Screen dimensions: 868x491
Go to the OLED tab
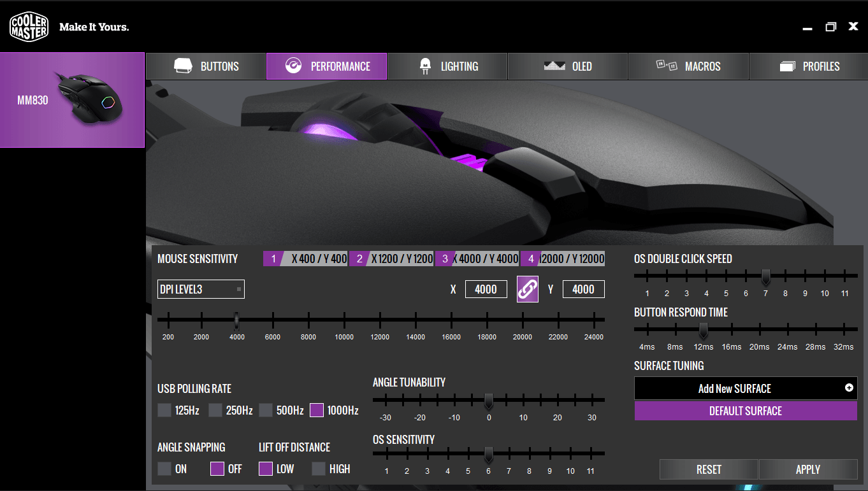point(568,66)
